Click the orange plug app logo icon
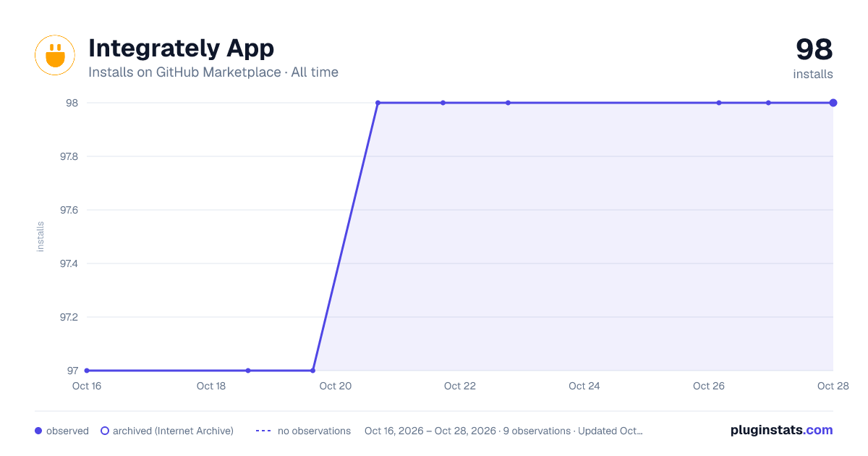 (x=55, y=55)
